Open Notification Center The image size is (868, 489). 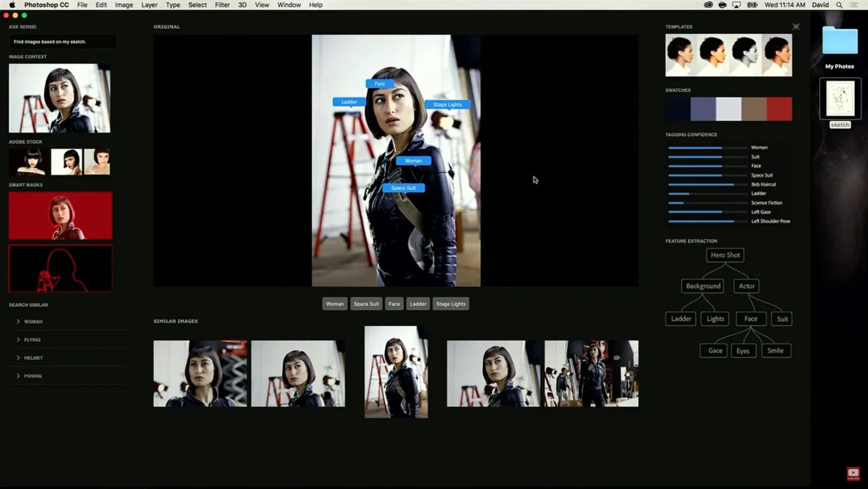[x=854, y=4]
